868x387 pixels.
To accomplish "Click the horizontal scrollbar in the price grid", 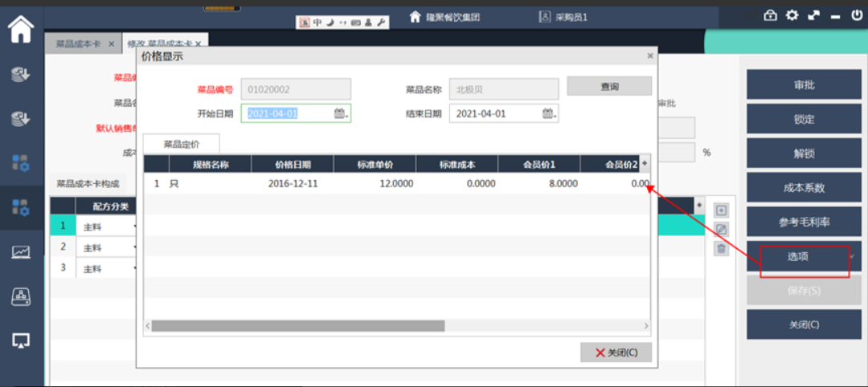I will [x=297, y=326].
